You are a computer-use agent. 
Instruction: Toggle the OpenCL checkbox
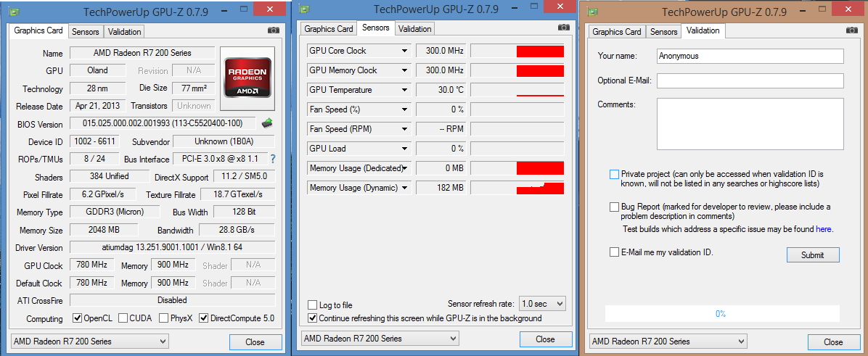(78, 318)
